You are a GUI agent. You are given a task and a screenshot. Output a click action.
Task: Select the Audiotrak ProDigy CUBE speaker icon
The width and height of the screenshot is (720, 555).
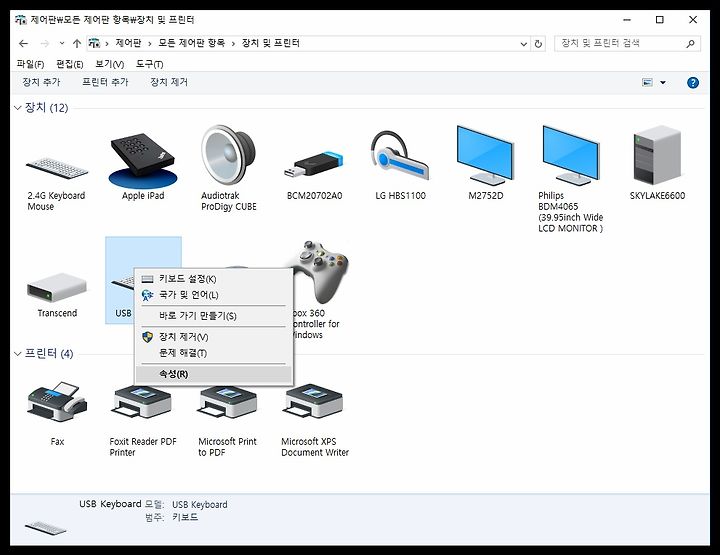click(228, 155)
